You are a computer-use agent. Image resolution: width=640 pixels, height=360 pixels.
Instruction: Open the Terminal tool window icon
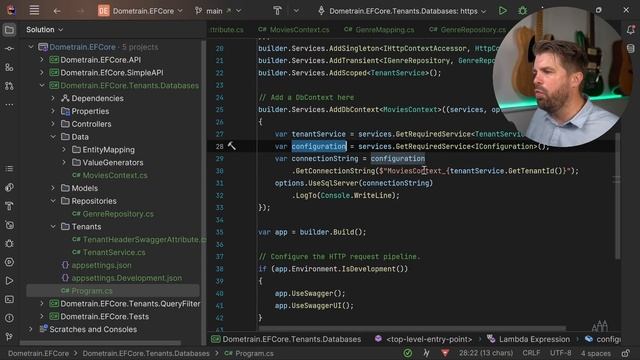tap(9, 300)
